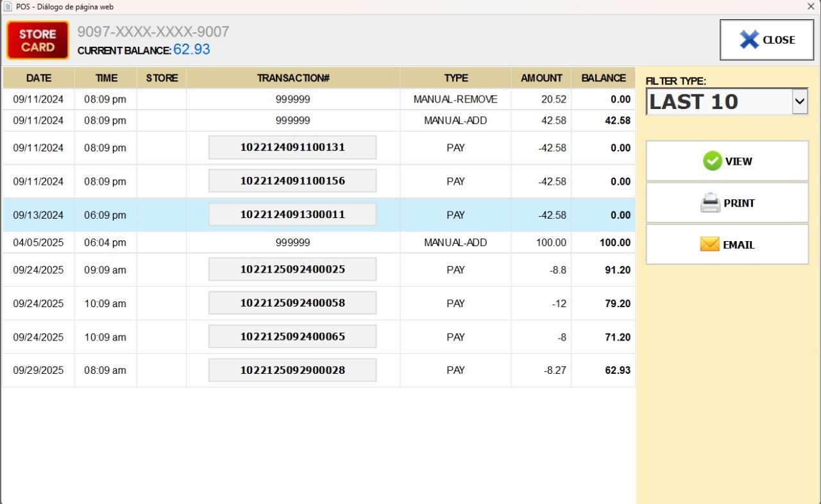Open transaction 1022124091100156
821x504 pixels.
pos(292,181)
